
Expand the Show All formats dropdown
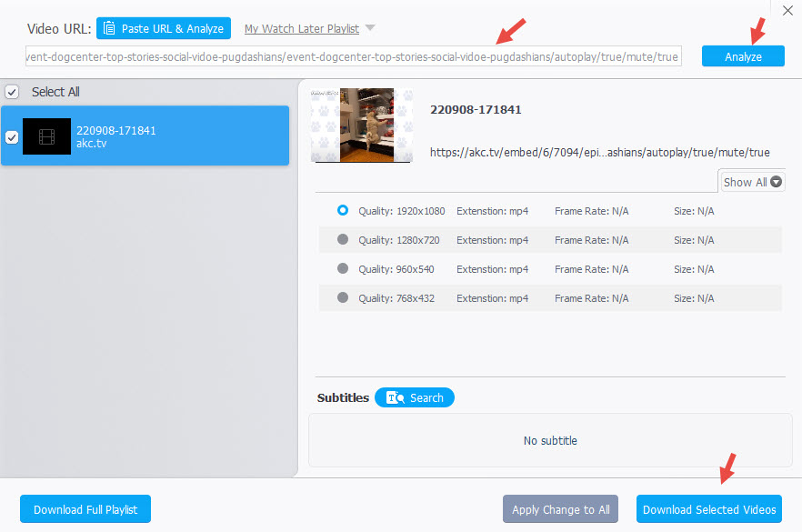[x=752, y=182]
